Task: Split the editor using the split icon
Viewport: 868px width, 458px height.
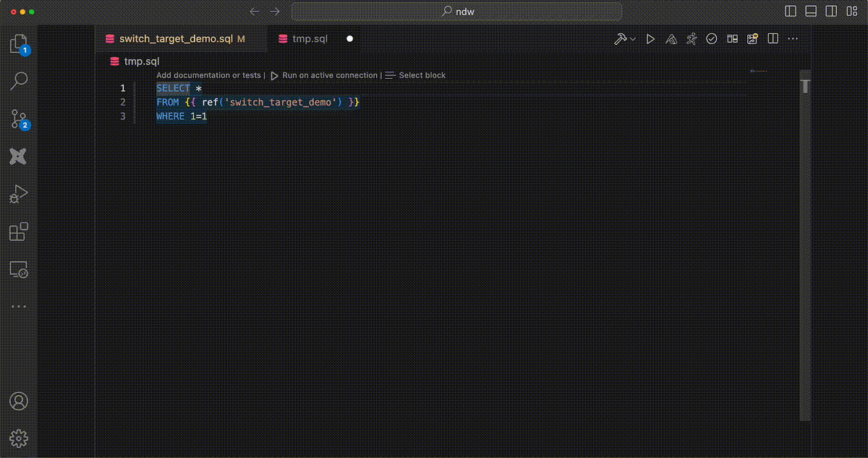Action: click(773, 38)
